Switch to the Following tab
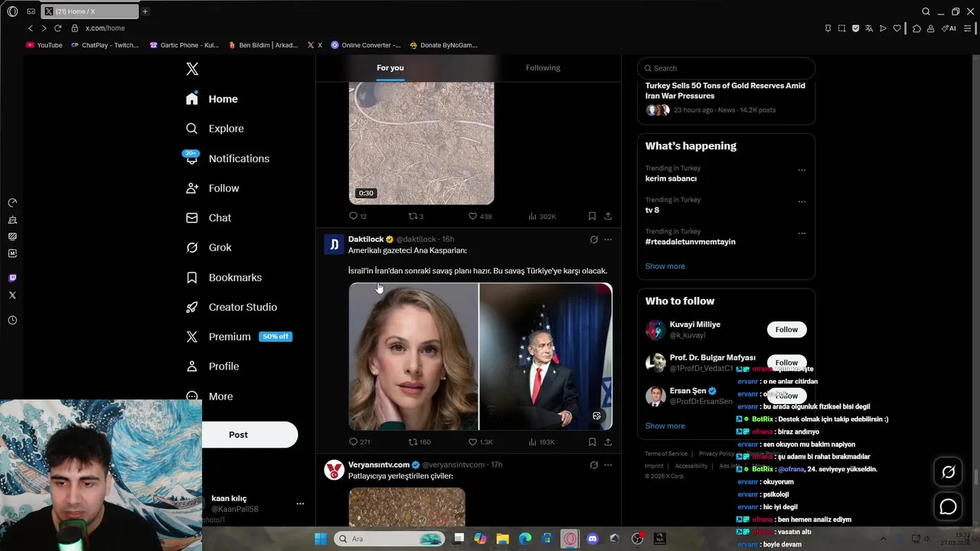The height and width of the screenshot is (551, 980). coord(543,67)
